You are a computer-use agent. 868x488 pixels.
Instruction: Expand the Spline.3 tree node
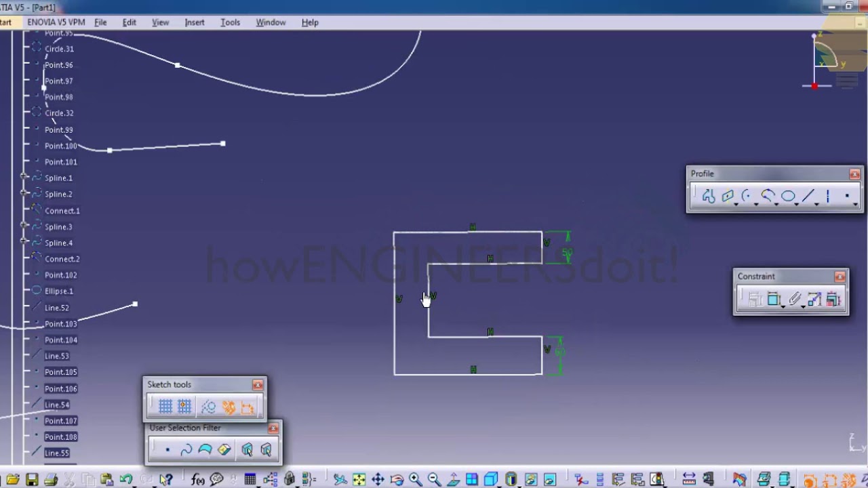24,226
